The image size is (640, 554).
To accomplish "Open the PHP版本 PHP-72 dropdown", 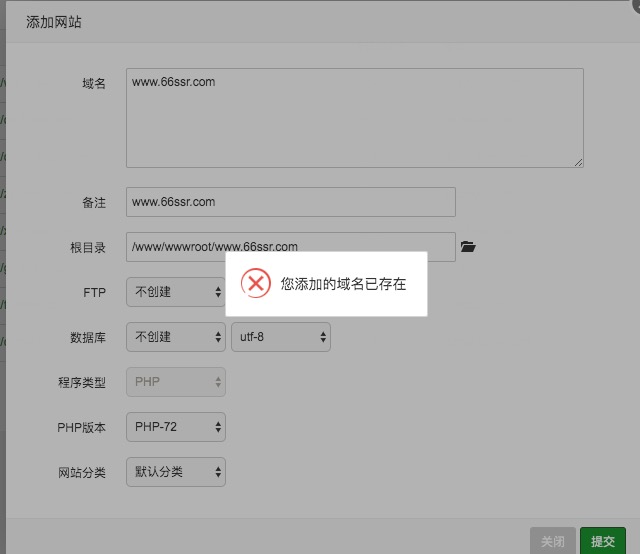I will (176, 427).
